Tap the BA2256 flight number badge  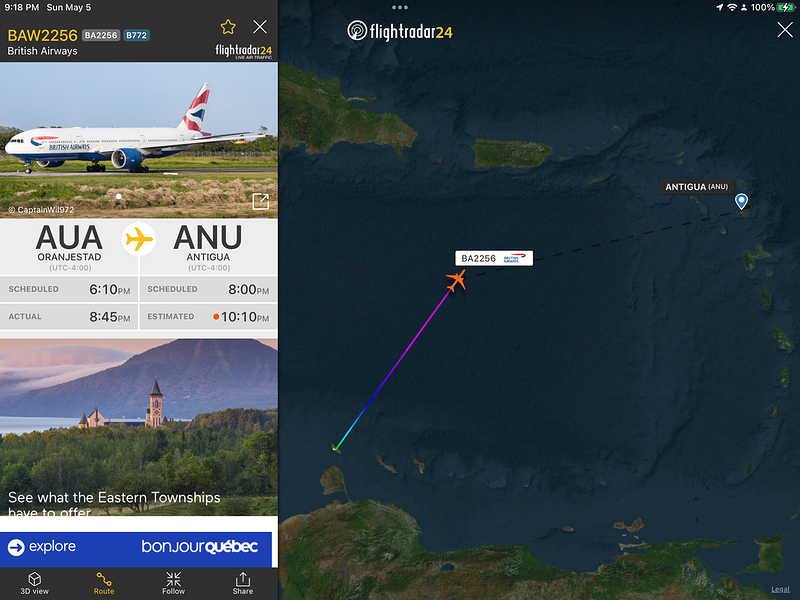tap(101, 35)
